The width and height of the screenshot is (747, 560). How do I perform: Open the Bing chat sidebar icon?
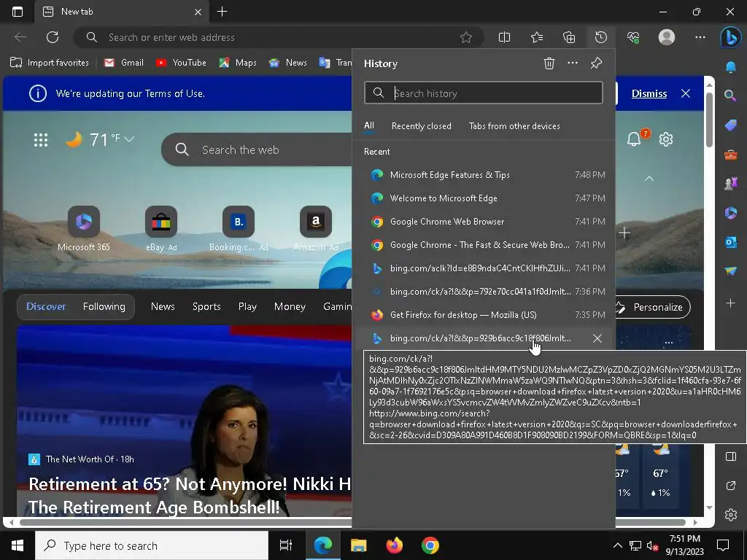pyautogui.click(x=730, y=37)
